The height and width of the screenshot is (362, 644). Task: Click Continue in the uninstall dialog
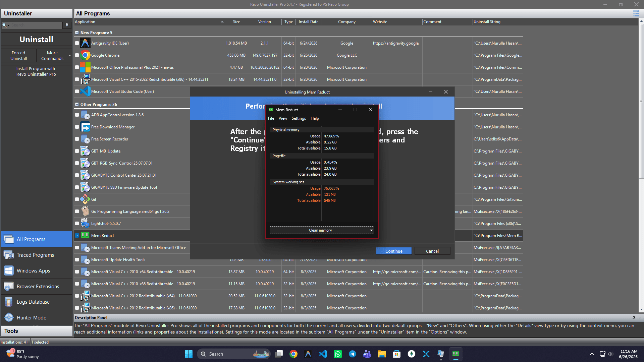(394, 251)
